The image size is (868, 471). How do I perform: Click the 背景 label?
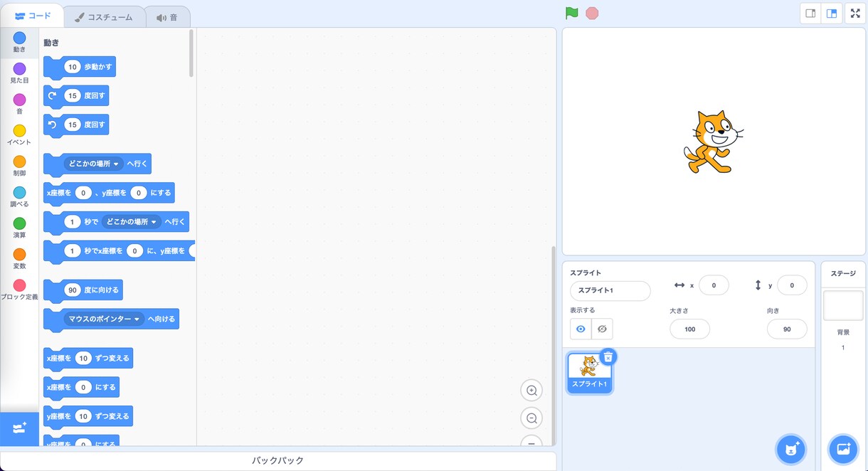pos(843,332)
